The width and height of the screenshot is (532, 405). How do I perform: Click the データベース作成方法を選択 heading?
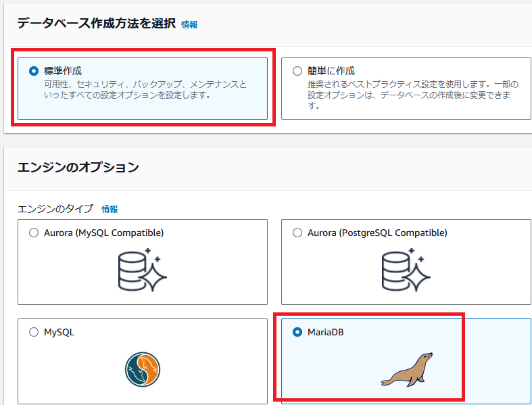click(97, 23)
